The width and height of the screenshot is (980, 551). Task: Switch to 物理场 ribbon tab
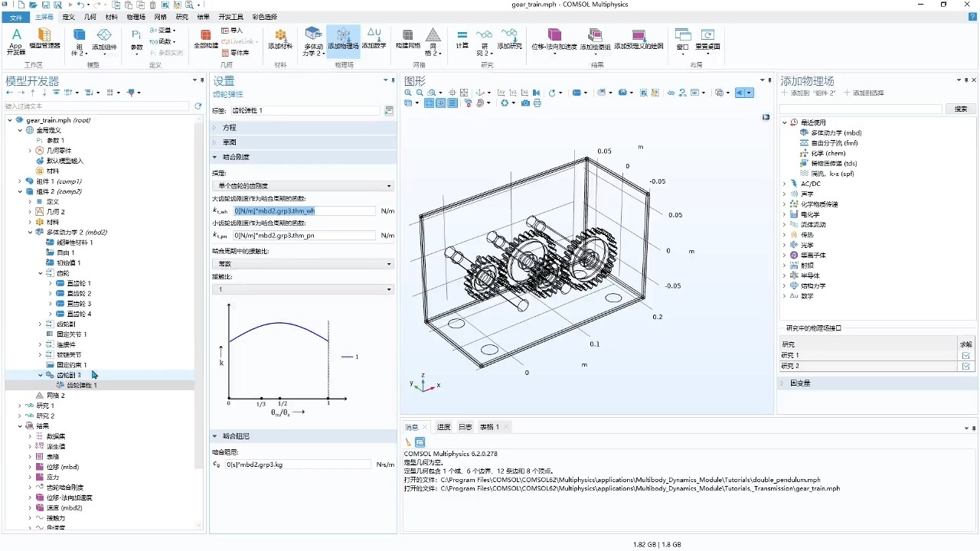136,17
